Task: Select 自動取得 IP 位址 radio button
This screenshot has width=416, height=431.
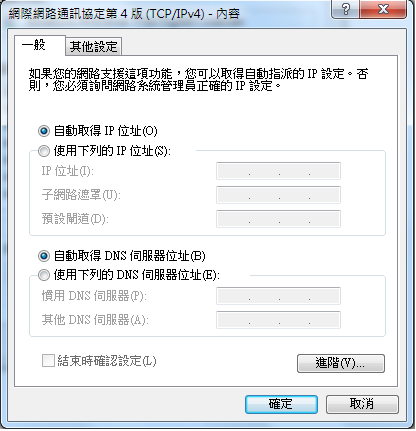Action: [x=44, y=131]
